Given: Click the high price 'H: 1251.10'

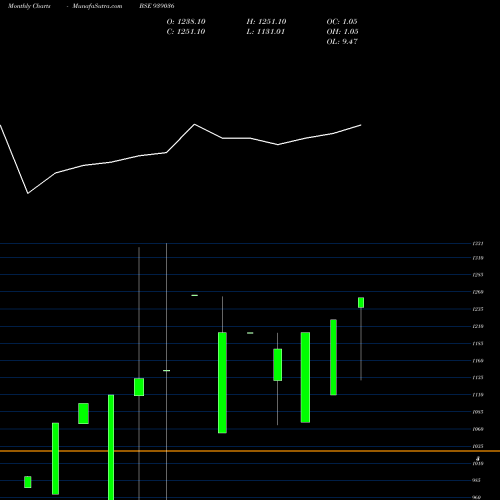Looking at the screenshot, I should coord(266,22).
